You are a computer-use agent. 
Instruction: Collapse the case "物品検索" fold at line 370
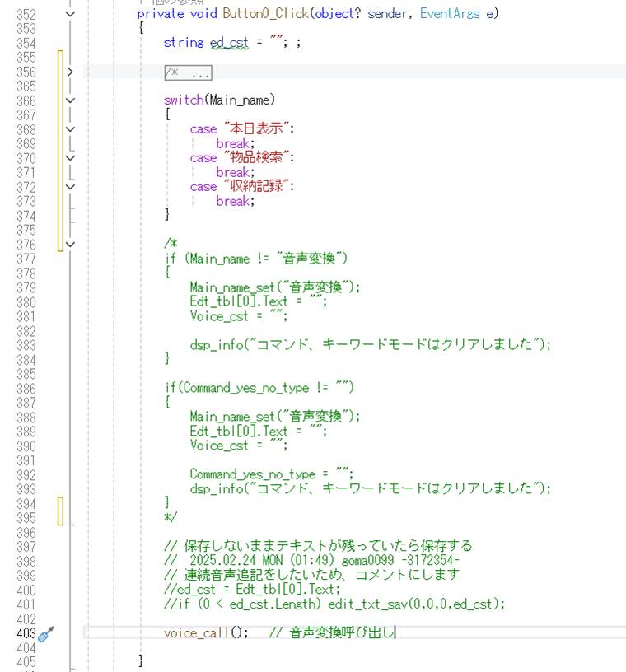(x=70, y=158)
